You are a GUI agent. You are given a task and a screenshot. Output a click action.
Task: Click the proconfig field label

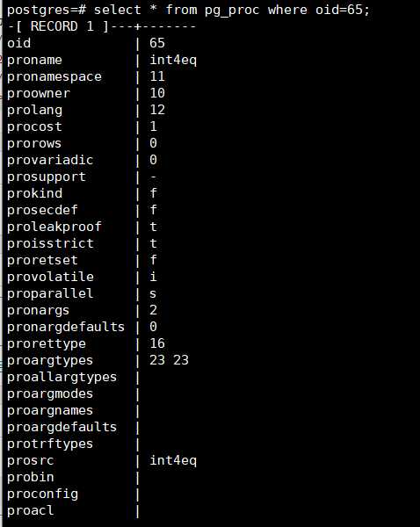tap(42, 495)
